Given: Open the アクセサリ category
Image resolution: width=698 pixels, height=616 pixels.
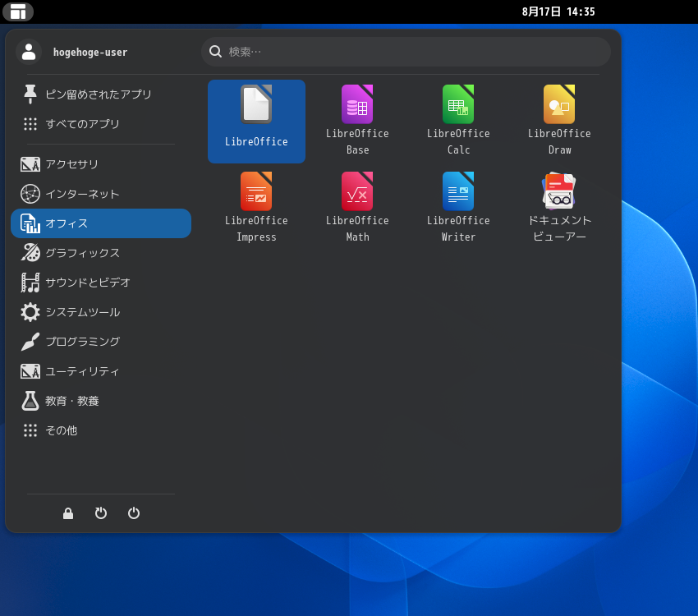Looking at the screenshot, I should point(102,164).
